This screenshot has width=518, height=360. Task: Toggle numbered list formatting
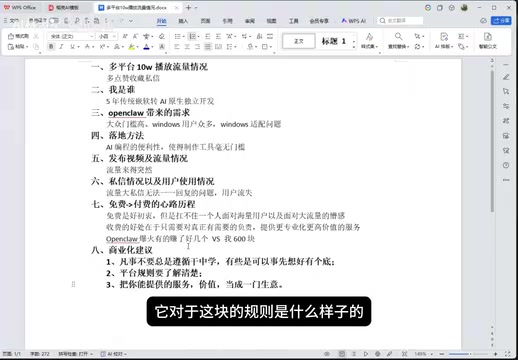tap(192, 36)
